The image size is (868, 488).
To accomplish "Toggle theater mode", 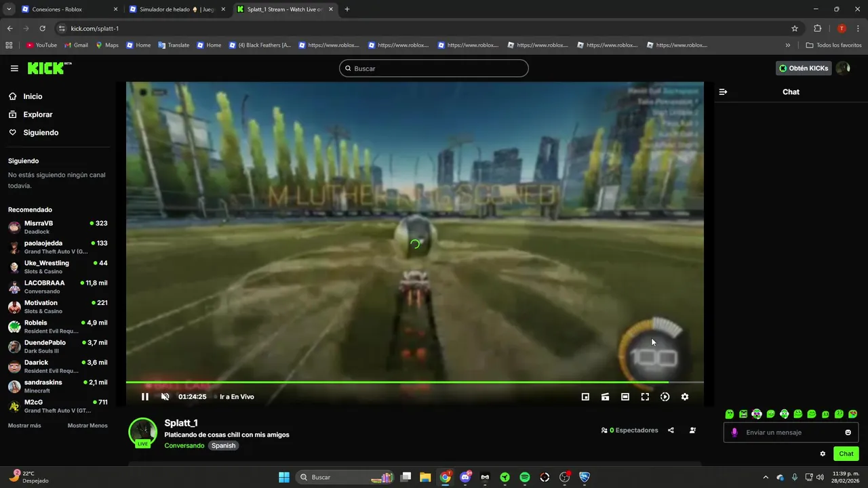I will (625, 396).
